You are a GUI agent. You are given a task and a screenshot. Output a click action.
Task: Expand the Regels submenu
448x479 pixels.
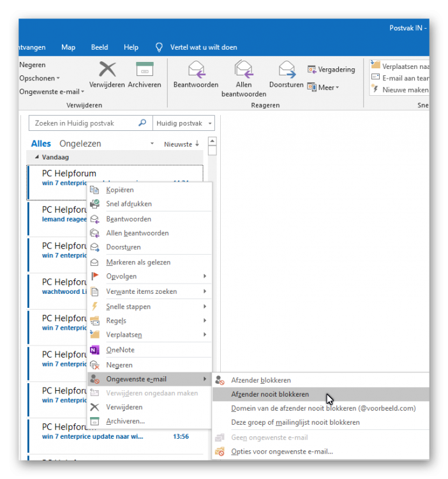point(205,321)
